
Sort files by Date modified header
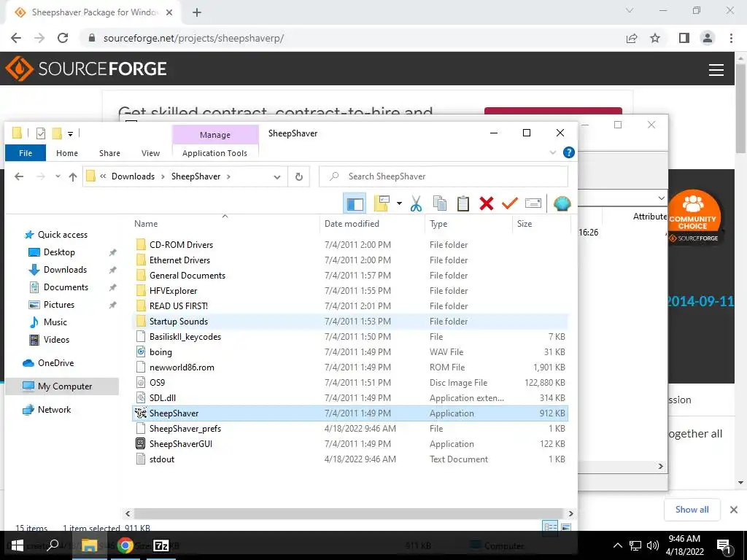[x=352, y=223]
